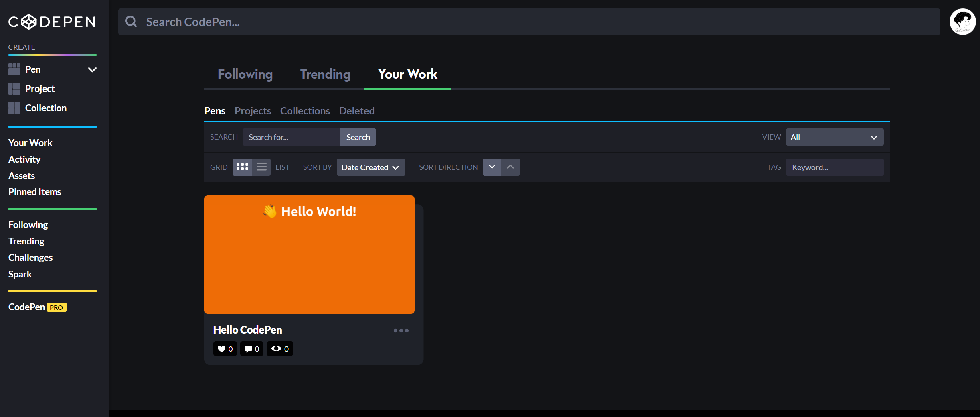
Task: Open the user avatar menu
Action: [962, 22]
